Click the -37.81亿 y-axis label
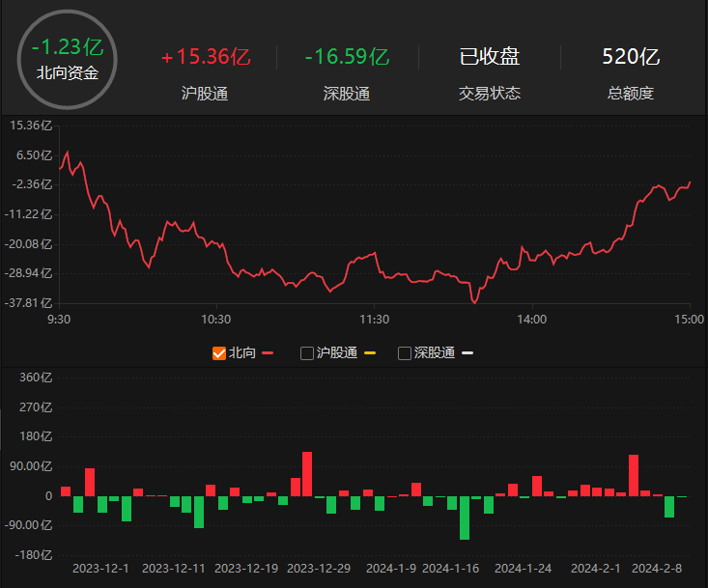Image resolution: width=708 pixels, height=588 pixels. click(x=28, y=303)
